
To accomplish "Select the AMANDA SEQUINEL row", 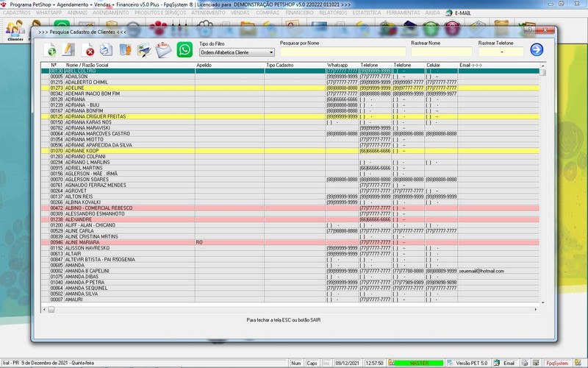I will pyautogui.click(x=290, y=288).
